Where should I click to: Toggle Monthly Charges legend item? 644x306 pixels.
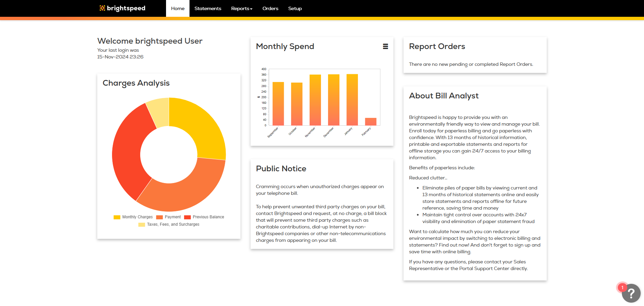[133, 217]
